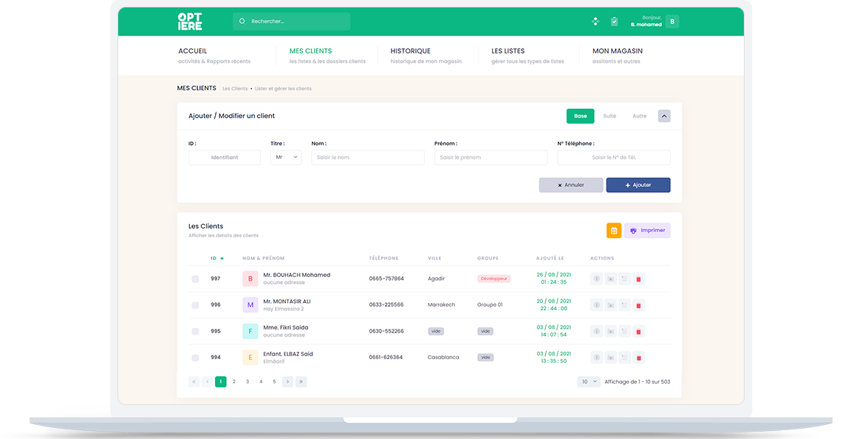
Task: Open the Titre dropdown showing Mr
Action: tap(286, 157)
